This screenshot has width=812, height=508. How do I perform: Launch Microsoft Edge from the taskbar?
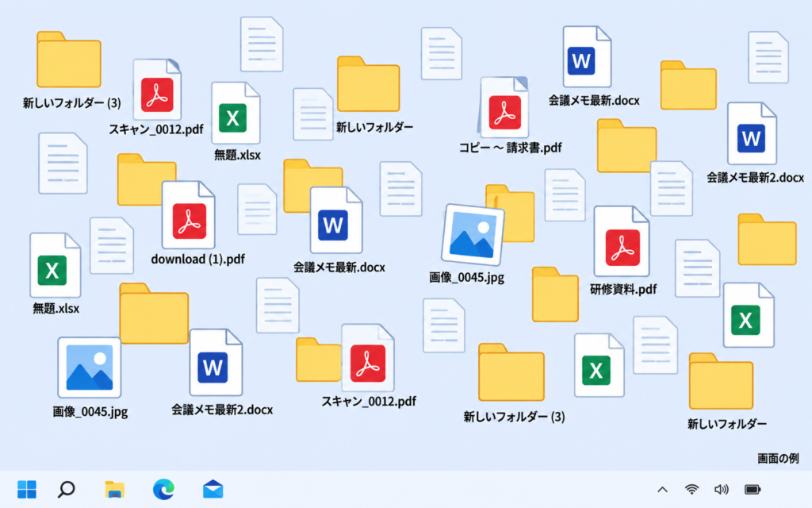click(163, 489)
